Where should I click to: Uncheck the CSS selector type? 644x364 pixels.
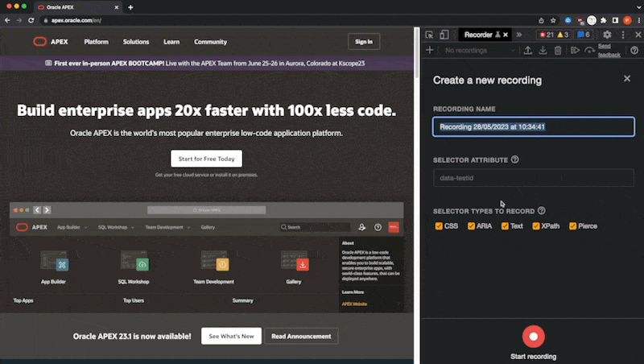tap(439, 226)
